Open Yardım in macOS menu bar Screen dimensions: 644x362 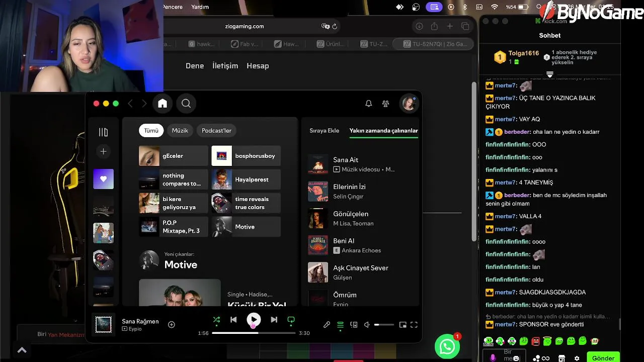(200, 7)
